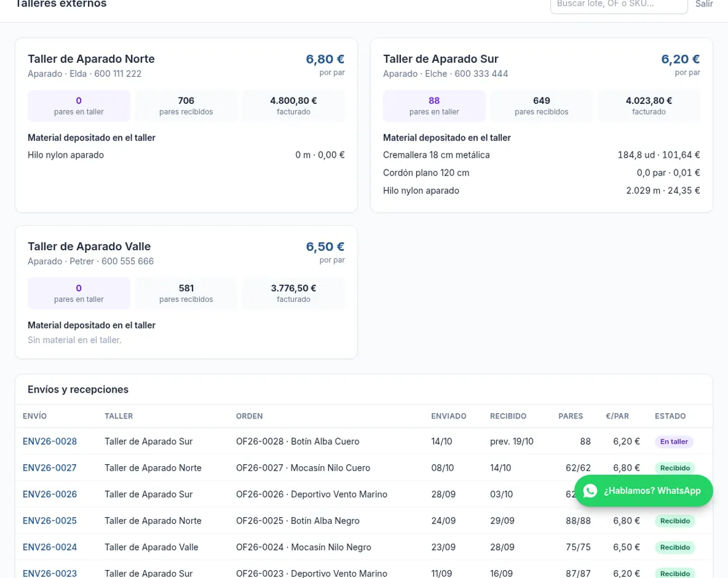Click the ENVÍO column header
The image size is (728, 578).
point(35,416)
